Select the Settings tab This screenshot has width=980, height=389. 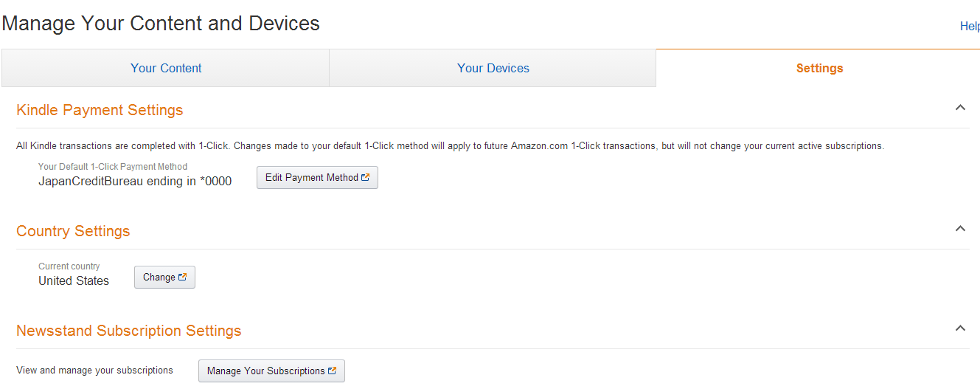click(x=819, y=68)
